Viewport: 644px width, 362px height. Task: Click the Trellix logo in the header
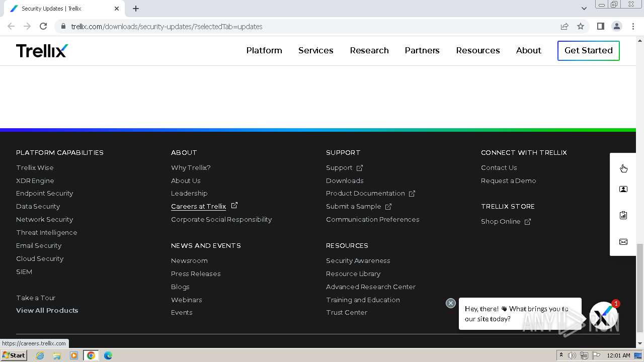click(42, 50)
